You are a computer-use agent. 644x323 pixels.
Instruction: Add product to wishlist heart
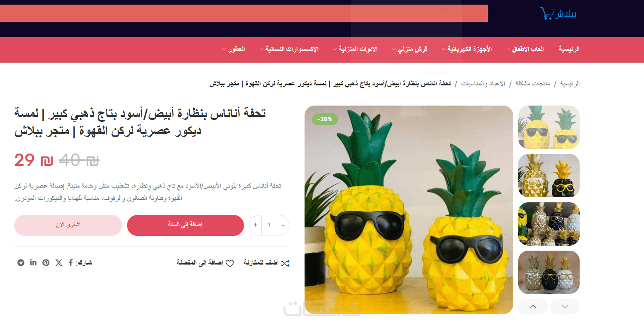pyautogui.click(x=230, y=263)
